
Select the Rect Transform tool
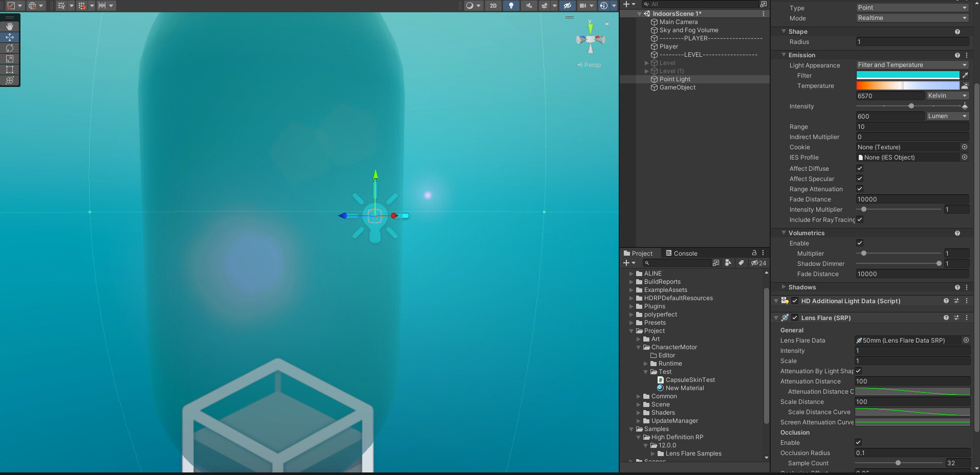tap(9, 70)
